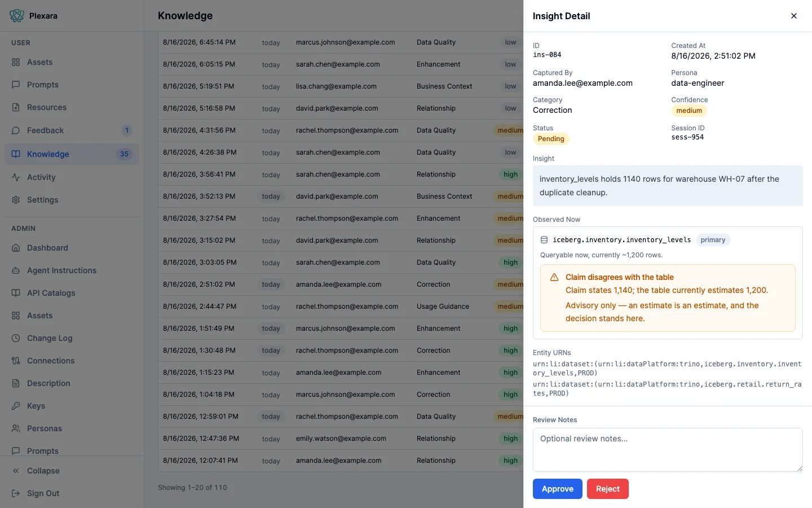
Task: Focus the Review Notes text area
Action: pos(668,450)
